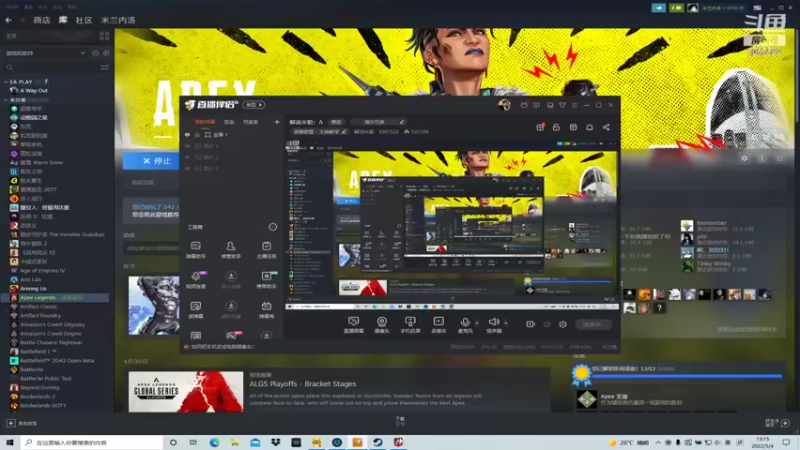
Task: Click the speaker icon in streaming app
Action: click(493, 324)
